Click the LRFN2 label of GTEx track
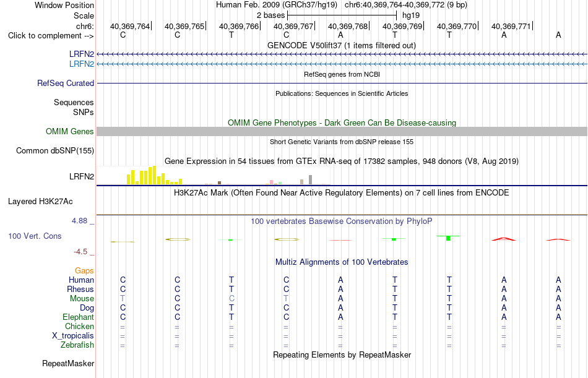Screen dimensions: 588x378 [81, 176]
